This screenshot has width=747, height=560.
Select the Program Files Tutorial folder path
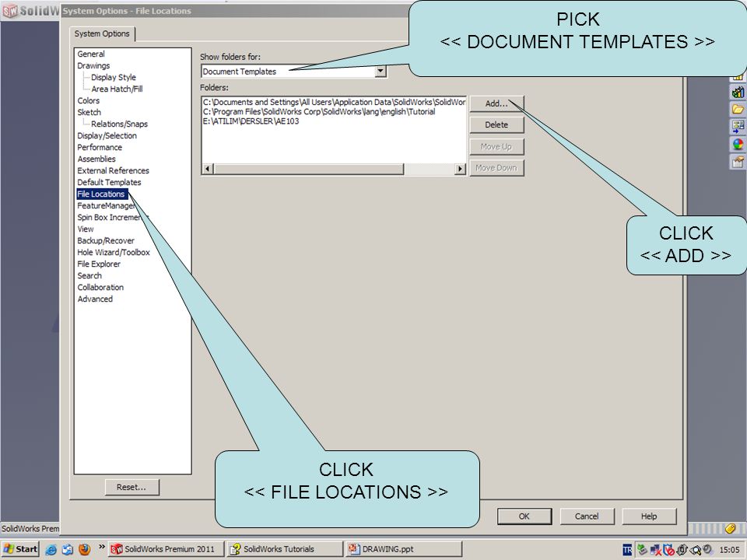[319, 111]
